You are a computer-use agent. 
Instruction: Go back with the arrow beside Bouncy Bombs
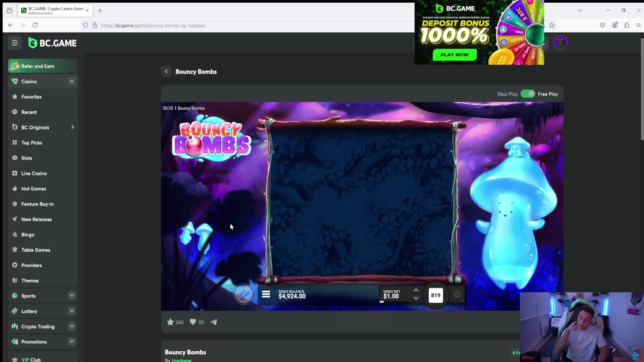[x=166, y=71]
